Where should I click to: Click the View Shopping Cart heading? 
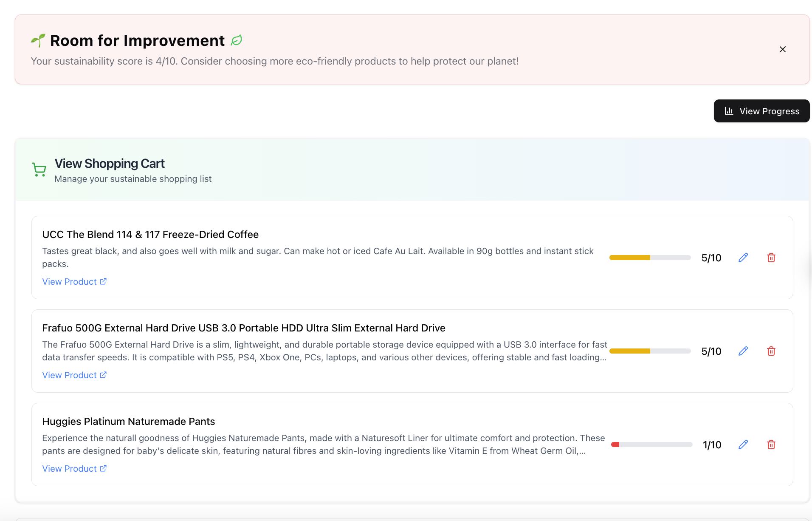[x=110, y=164]
